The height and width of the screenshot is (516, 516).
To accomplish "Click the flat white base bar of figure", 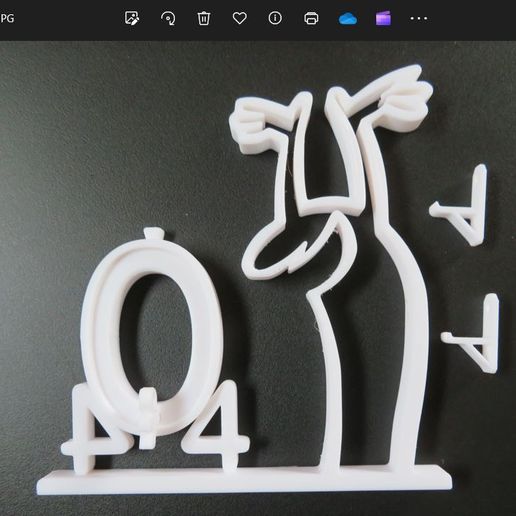I will (x=244, y=479).
